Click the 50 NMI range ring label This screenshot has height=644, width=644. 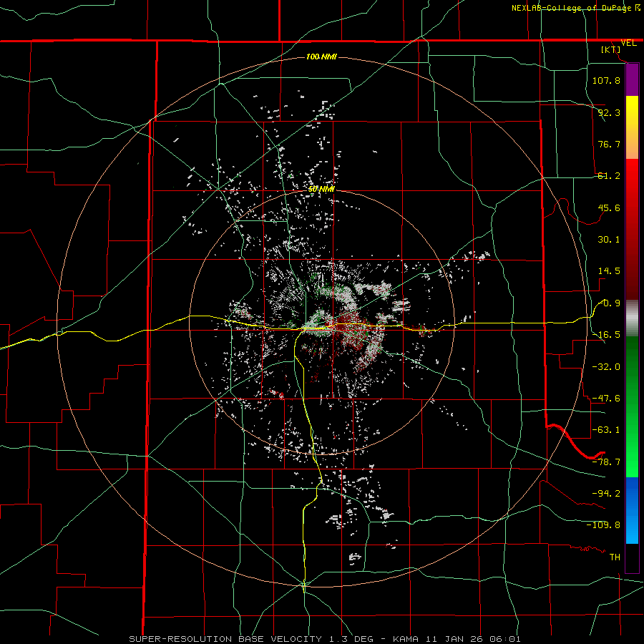pos(321,189)
